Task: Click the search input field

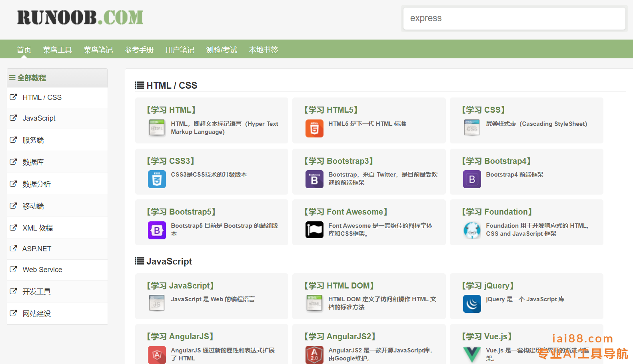Action: [514, 18]
